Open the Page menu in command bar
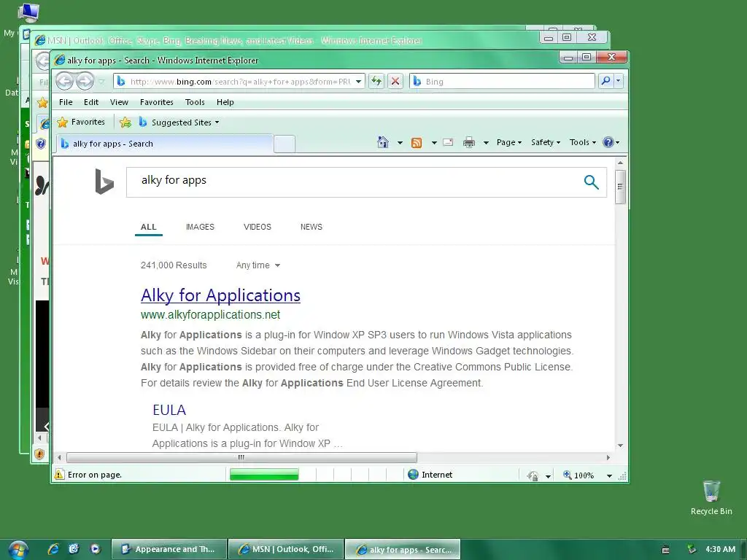The height and width of the screenshot is (560, 747). coord(508,142)
